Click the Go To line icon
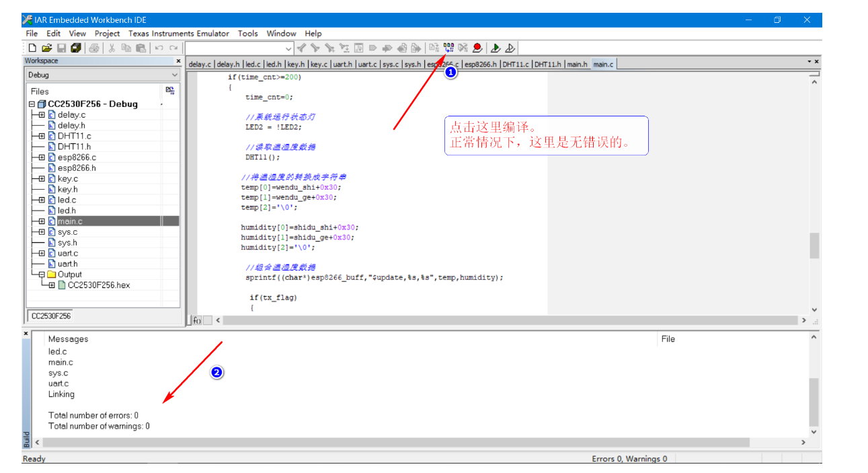Viewport: 868px width, 473px height. coord(358,48)
